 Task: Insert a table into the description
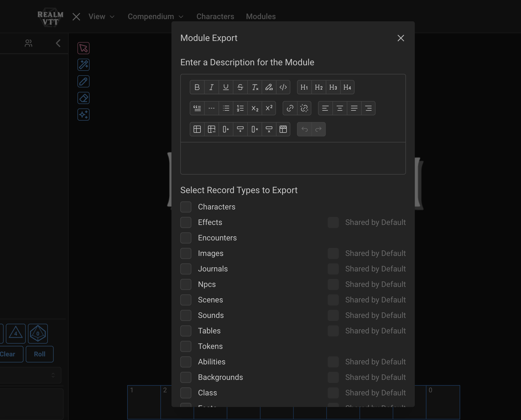(197, 129)
